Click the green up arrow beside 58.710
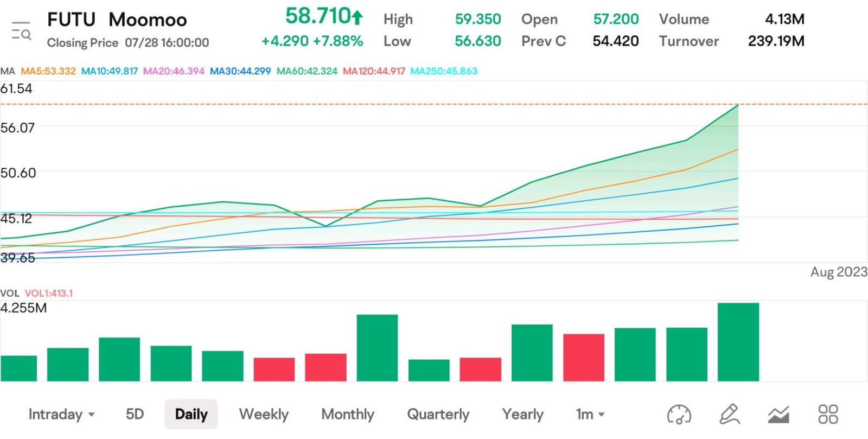 tap(356, 17)
